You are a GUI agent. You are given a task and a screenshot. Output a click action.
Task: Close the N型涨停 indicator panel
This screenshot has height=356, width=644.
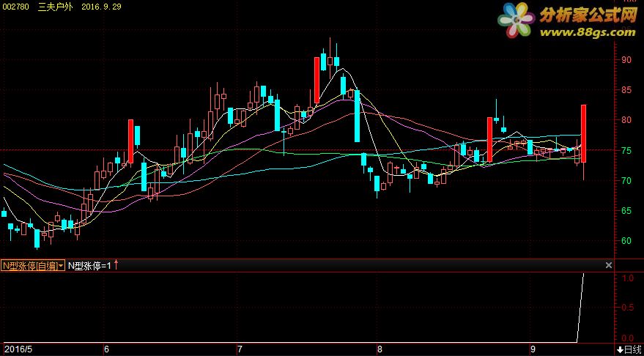609,266
